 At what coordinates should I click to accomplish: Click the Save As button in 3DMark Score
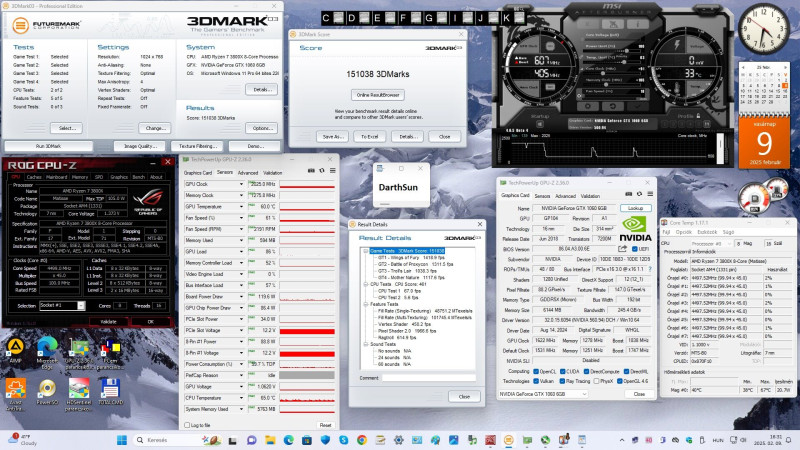click(x=332, y=137)
